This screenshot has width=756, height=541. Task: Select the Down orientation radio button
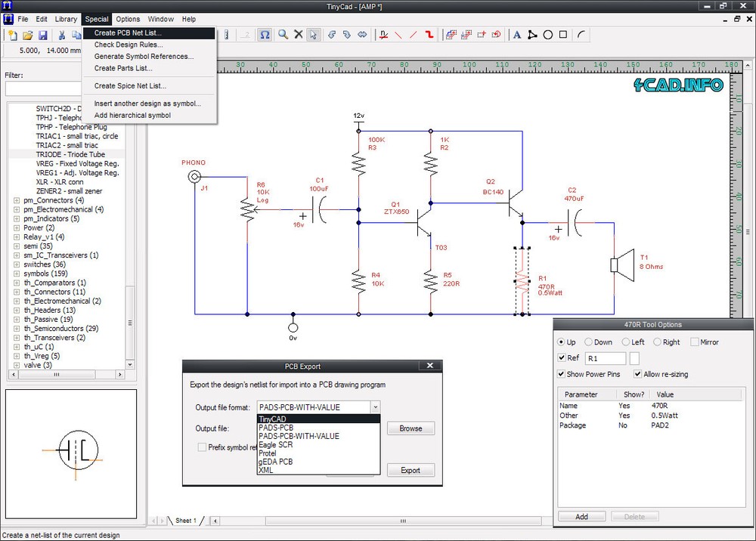pos(587,342)
